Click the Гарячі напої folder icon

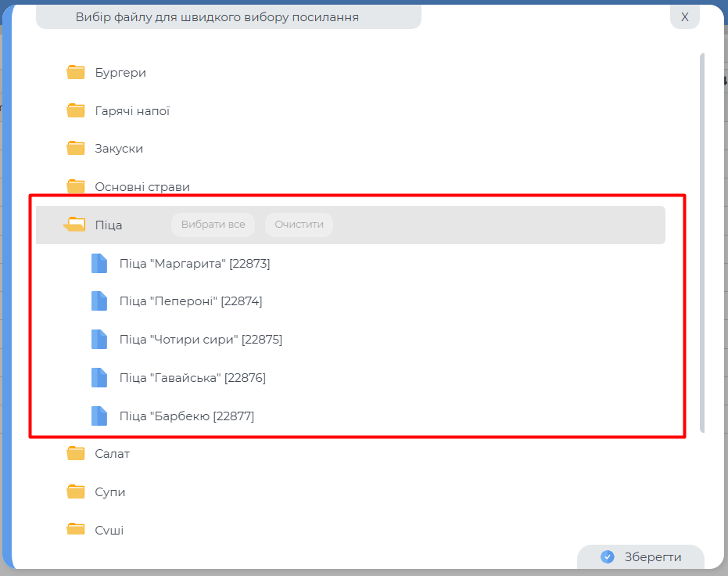click(x=76, y=111)
